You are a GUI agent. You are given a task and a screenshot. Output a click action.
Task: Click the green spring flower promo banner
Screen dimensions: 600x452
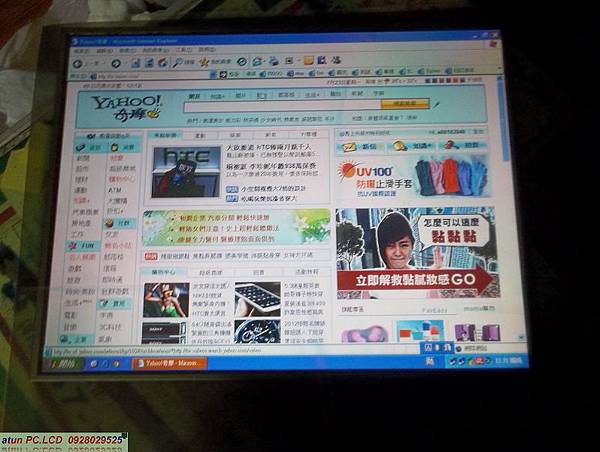click(x=236, y=228)
